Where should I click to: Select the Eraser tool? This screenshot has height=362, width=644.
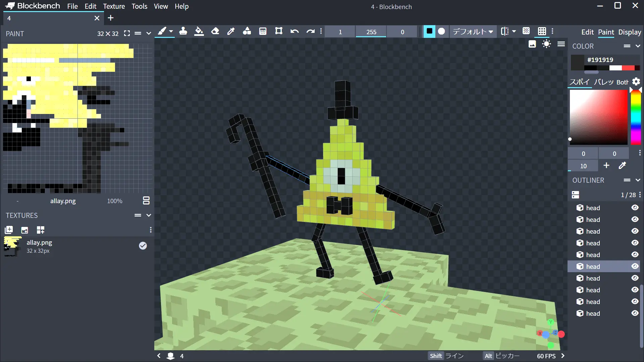(215, 32)
